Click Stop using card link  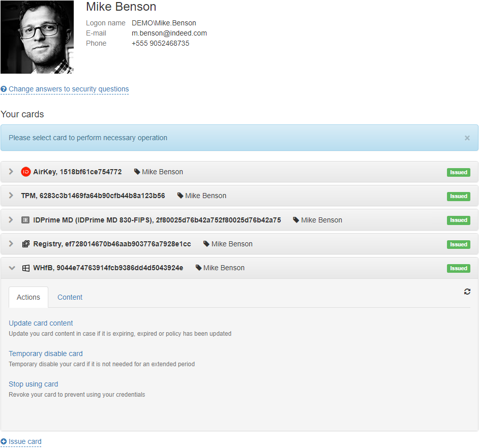click(x=34, y=385)
